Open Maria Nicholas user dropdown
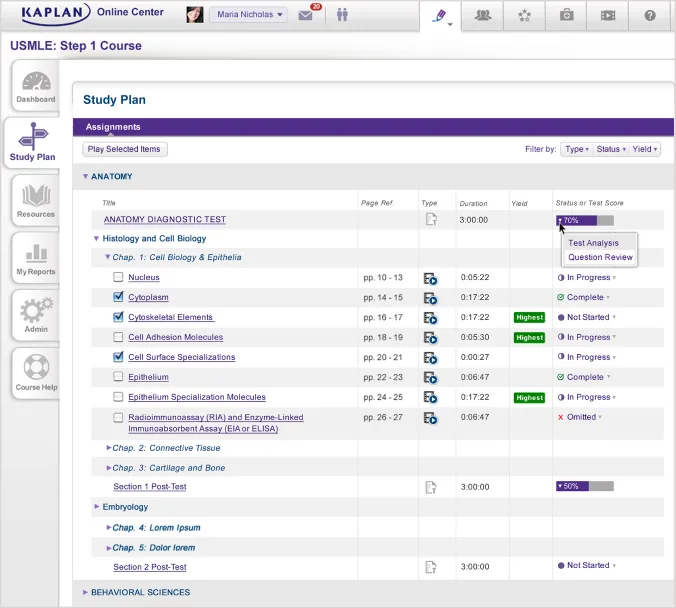This screenshot has height=608, width=676. coord(248,15)
